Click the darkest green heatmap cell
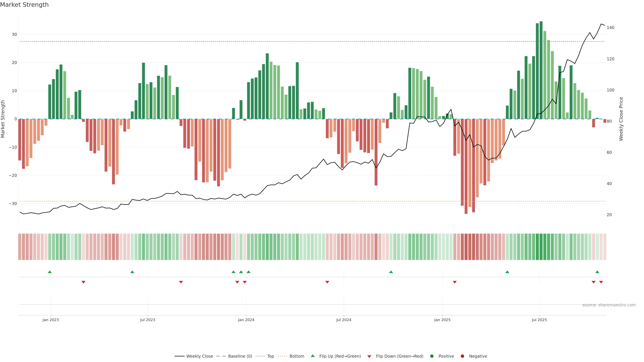Image resolution: width=644 pixels, height=362 pixels. pyautogui.click(x=541, y=247)
